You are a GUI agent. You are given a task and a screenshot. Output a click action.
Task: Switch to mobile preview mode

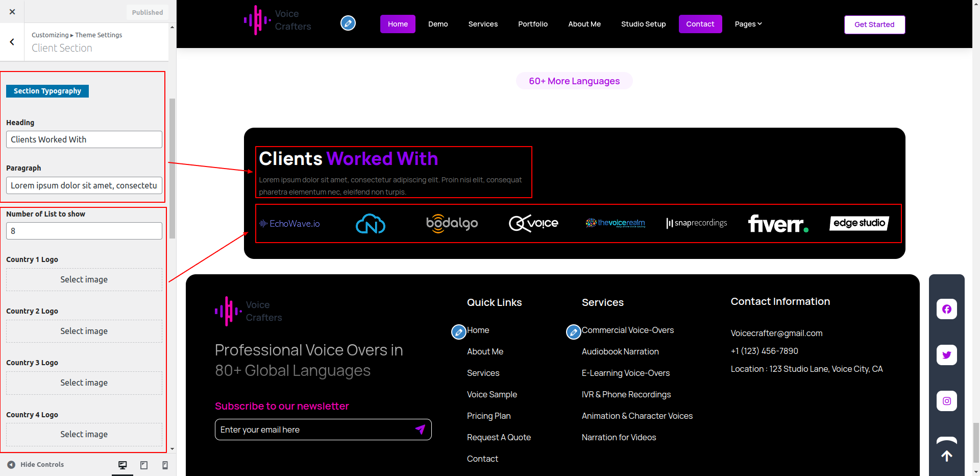[165, 465]
